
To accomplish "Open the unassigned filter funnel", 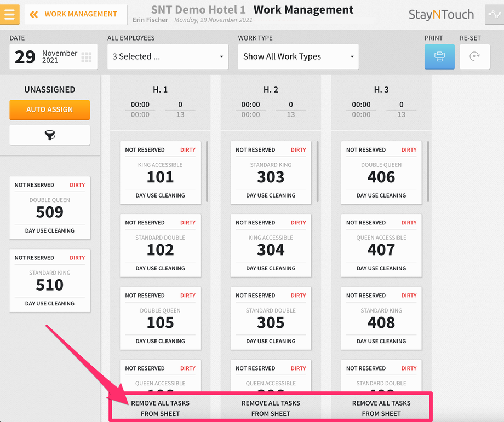I will (50, 135).
